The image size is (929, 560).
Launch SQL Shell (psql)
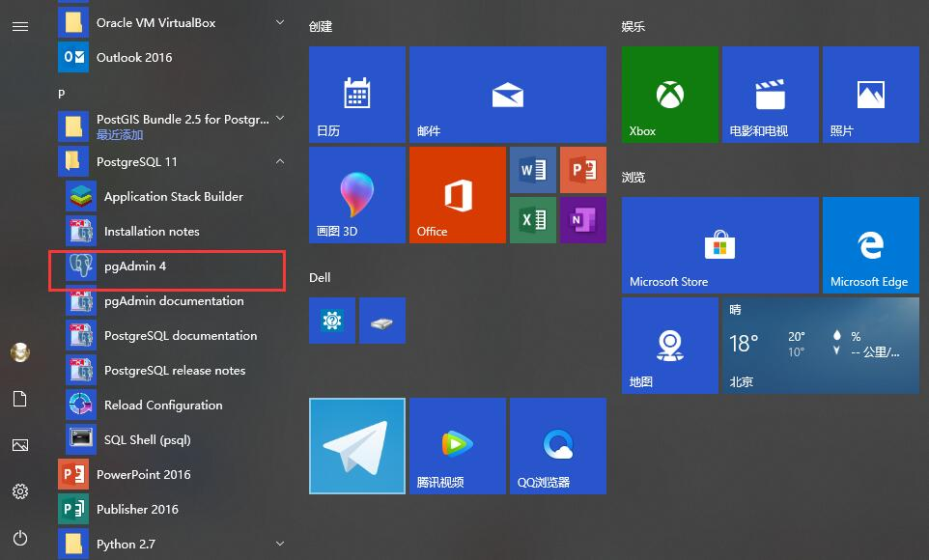point(176,439)
